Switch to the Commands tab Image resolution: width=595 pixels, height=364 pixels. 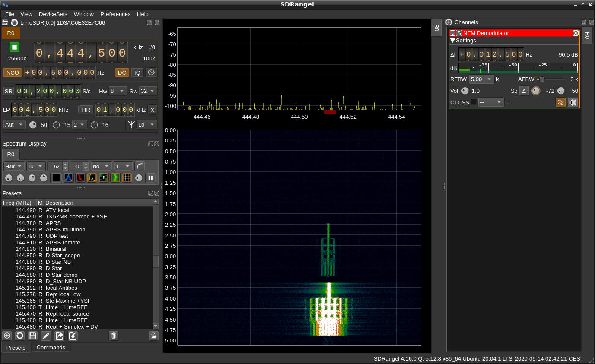point(51,347)
